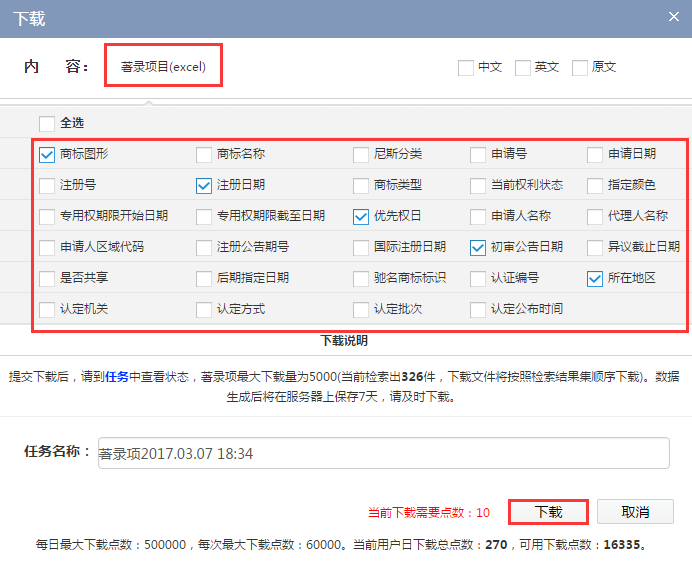Select the 著录项目(excel) content option

coord(162,67)
